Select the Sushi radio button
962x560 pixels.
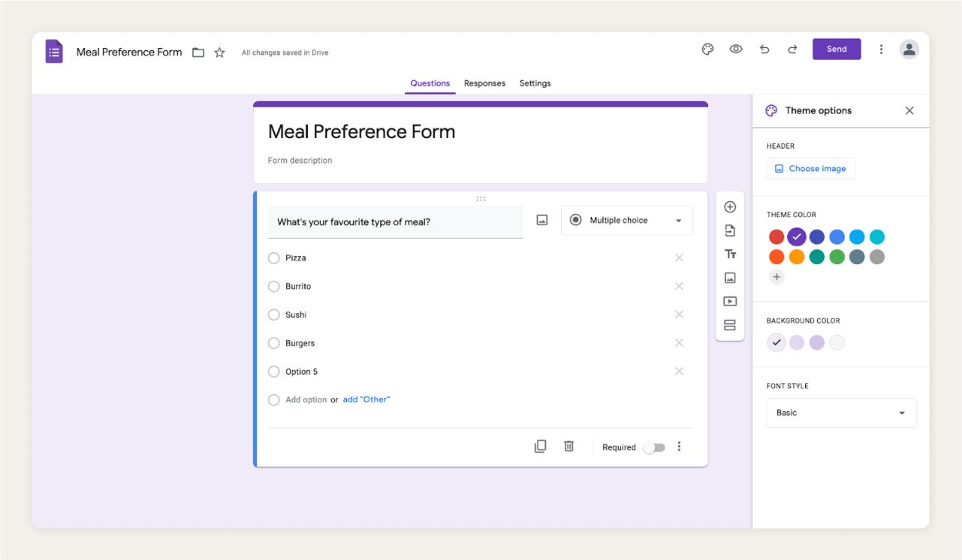(274, 315)
